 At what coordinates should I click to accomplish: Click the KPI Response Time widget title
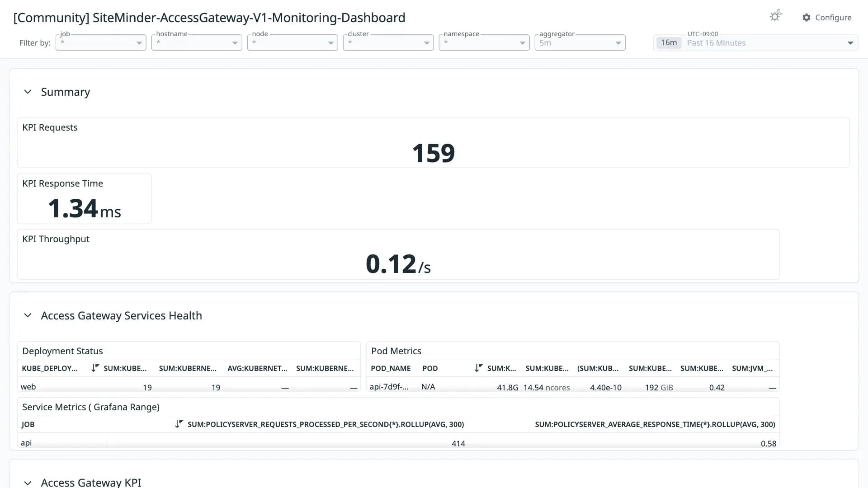62,183
